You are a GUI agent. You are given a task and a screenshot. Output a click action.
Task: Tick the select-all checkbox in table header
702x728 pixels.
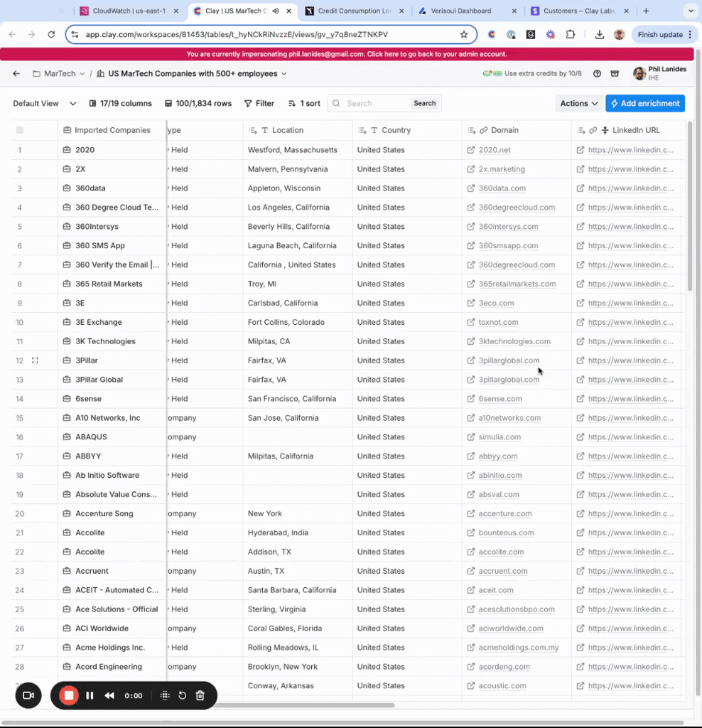(x=20, y=130)
